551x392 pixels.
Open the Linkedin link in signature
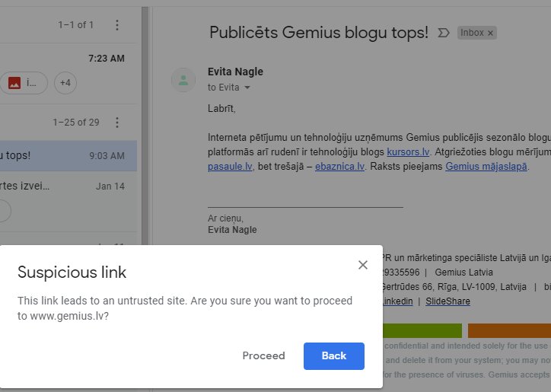[x=398, y=301]
